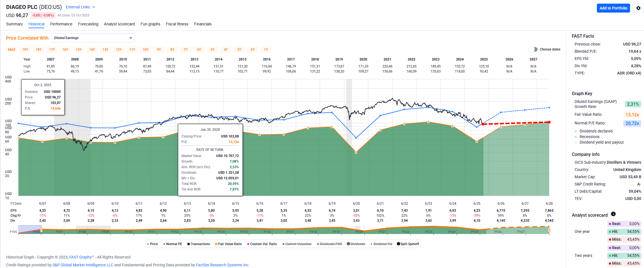The height and width of the screenshot is (268, 644).
Task: Open the Diluted Earnings correlation dropdown
Action: [x=93, y=38]
